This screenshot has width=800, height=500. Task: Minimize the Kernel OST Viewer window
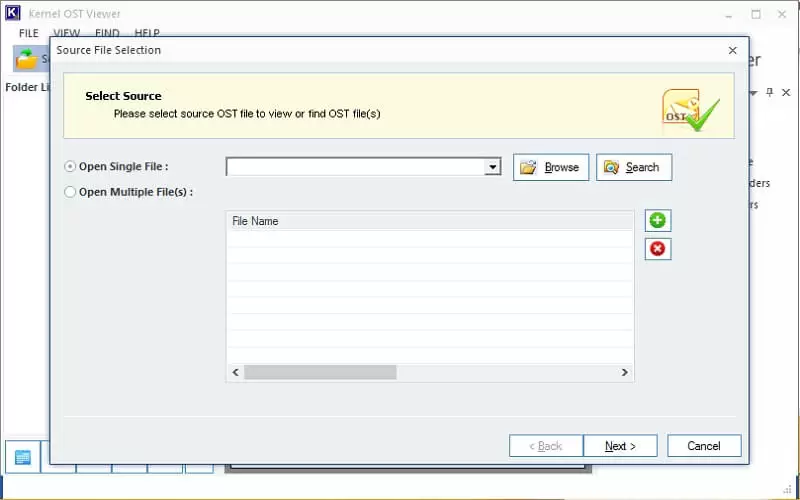coord(729,14)
